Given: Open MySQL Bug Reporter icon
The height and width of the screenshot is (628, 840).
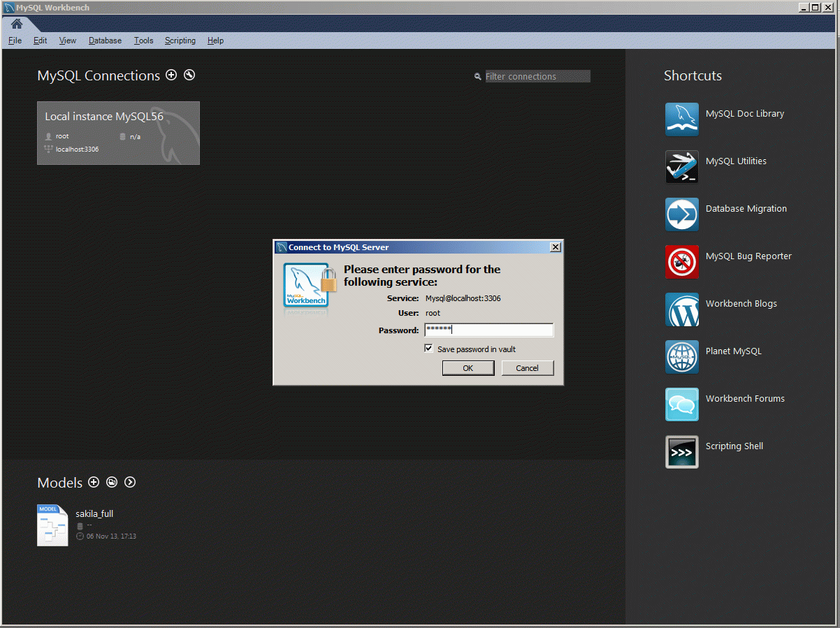Looking at the screenshot, I should [682, 262].
